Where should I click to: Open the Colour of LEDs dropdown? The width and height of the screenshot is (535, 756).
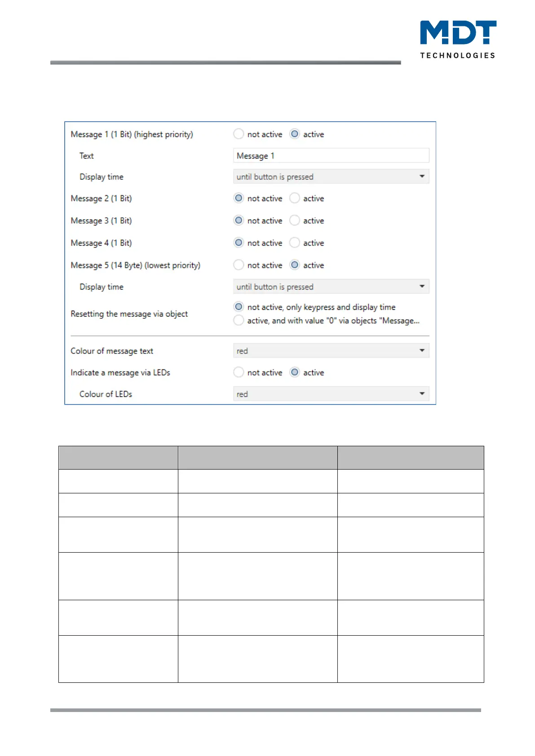(331, 394)
